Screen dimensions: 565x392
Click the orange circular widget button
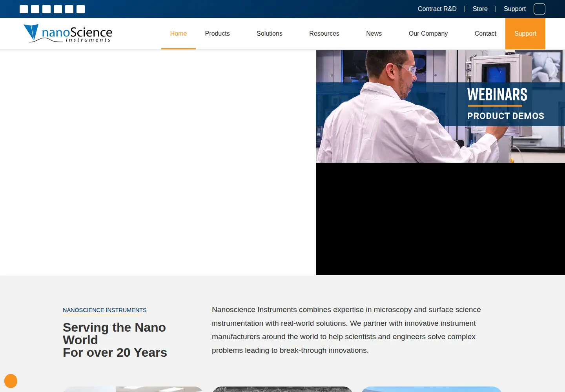pos(11,381)
